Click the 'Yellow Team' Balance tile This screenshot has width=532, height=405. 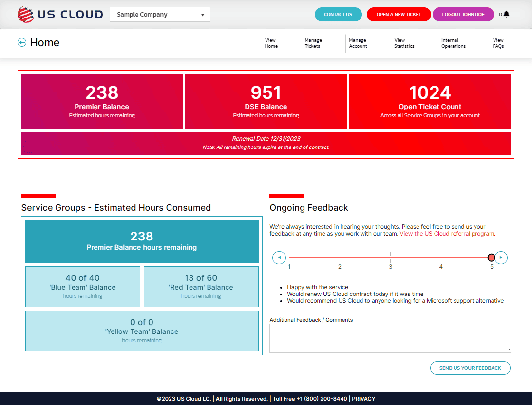[x=142, y=331]
